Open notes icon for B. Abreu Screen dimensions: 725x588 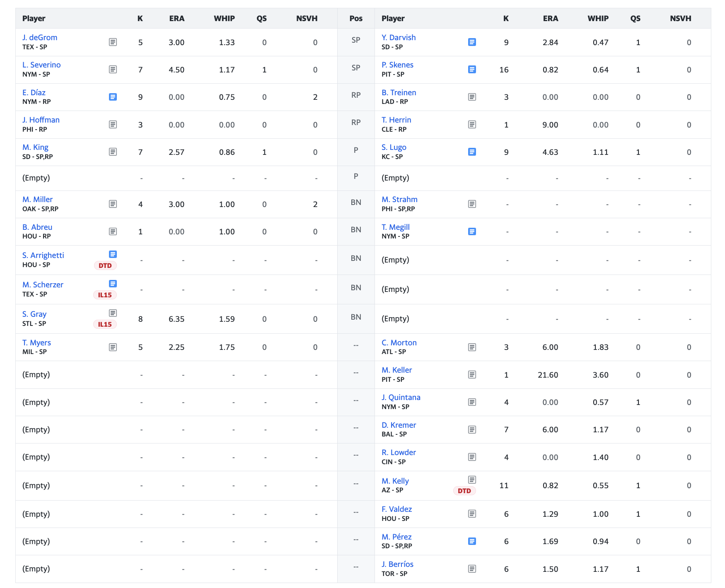pos(113,231)
